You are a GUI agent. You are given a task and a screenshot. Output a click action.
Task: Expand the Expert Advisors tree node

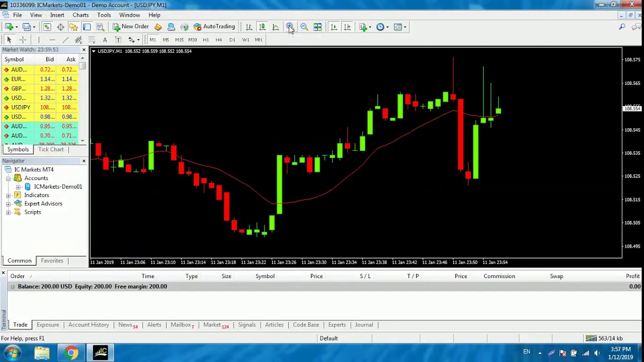point(8,204)
